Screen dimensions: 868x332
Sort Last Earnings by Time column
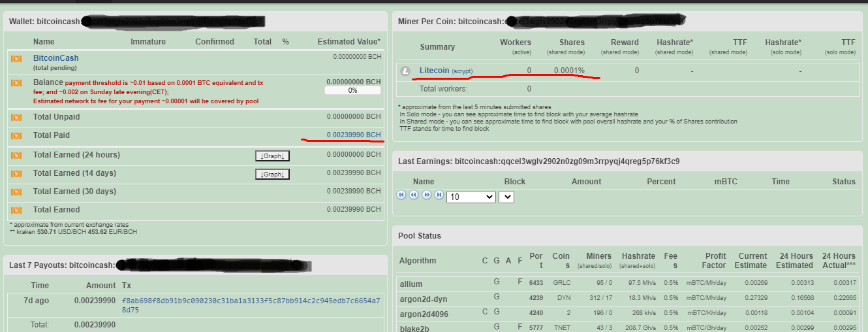click(781, 182)
